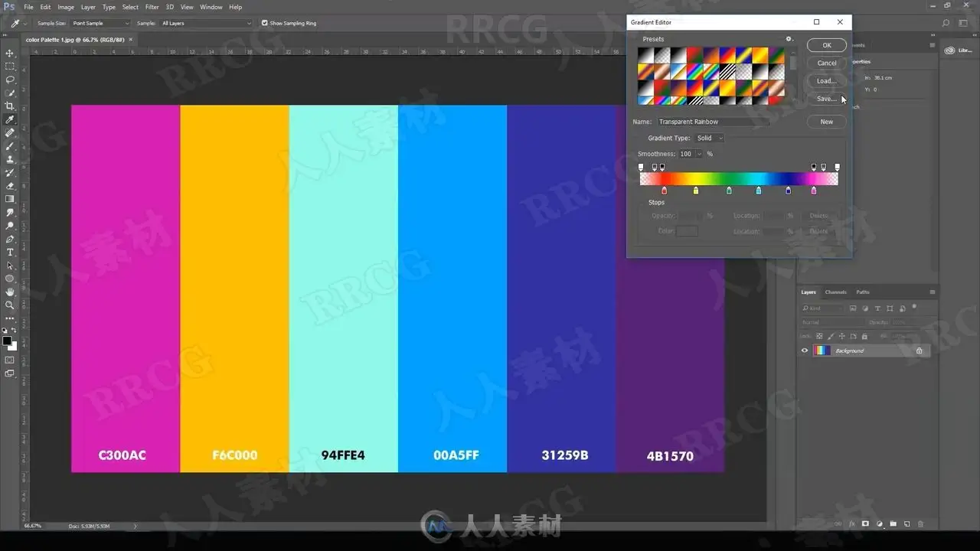Click OK in the Gradient Editor
Image resolution: width=980 pixels, height=551 pixels.
click(827, 45)
